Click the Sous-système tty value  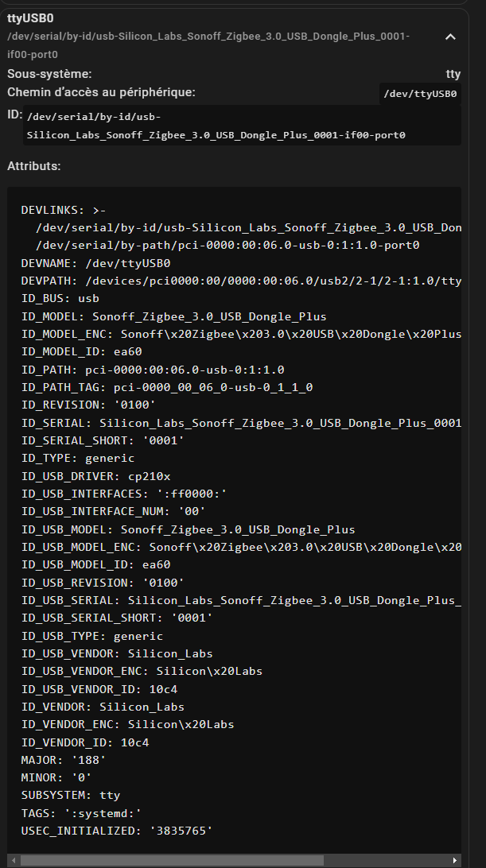click(x=453, y=74)
